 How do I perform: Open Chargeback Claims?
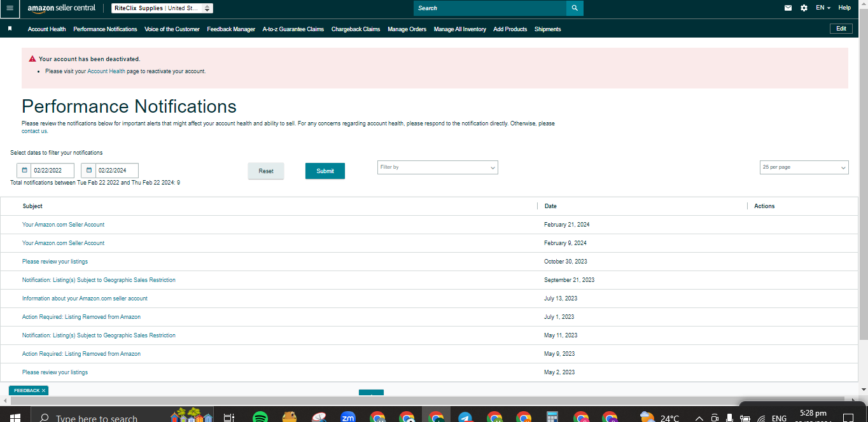coord(356,29)
